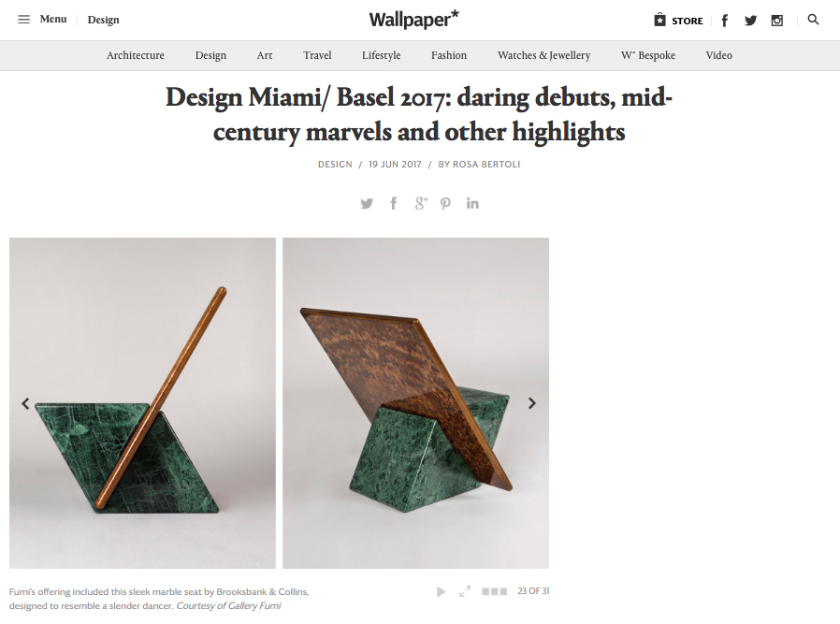Switch to gallery thumbnail grid view
This screenshot has height=624, width=840.
point(494,591)
